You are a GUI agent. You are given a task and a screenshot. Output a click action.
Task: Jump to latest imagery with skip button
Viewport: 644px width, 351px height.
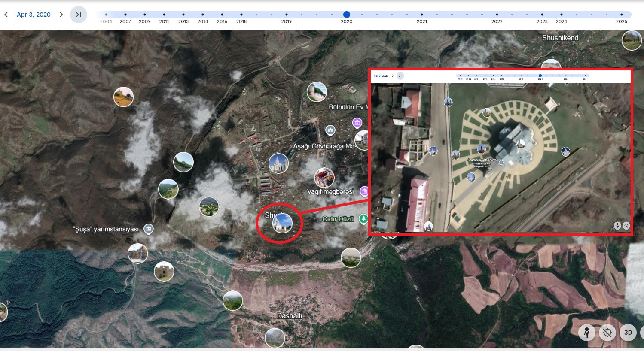(79, 15)
